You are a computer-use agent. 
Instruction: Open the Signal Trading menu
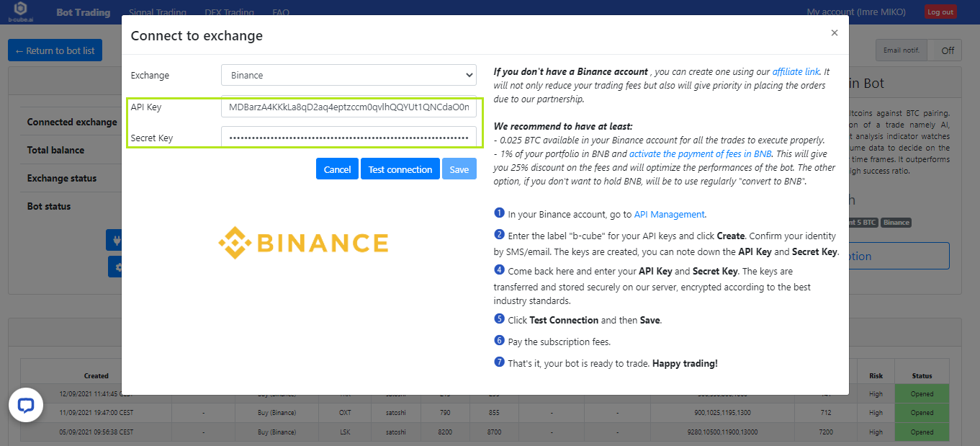[x=158, y=12]
